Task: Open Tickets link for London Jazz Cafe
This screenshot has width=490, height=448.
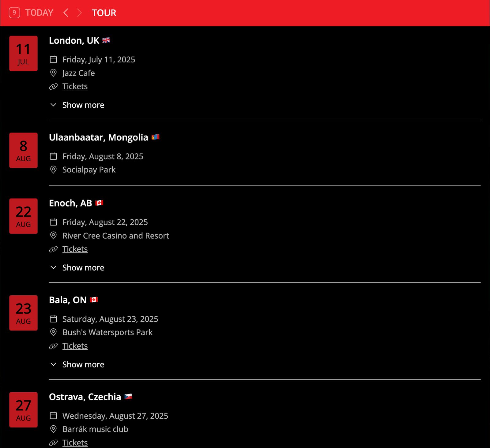Action: 75,87
